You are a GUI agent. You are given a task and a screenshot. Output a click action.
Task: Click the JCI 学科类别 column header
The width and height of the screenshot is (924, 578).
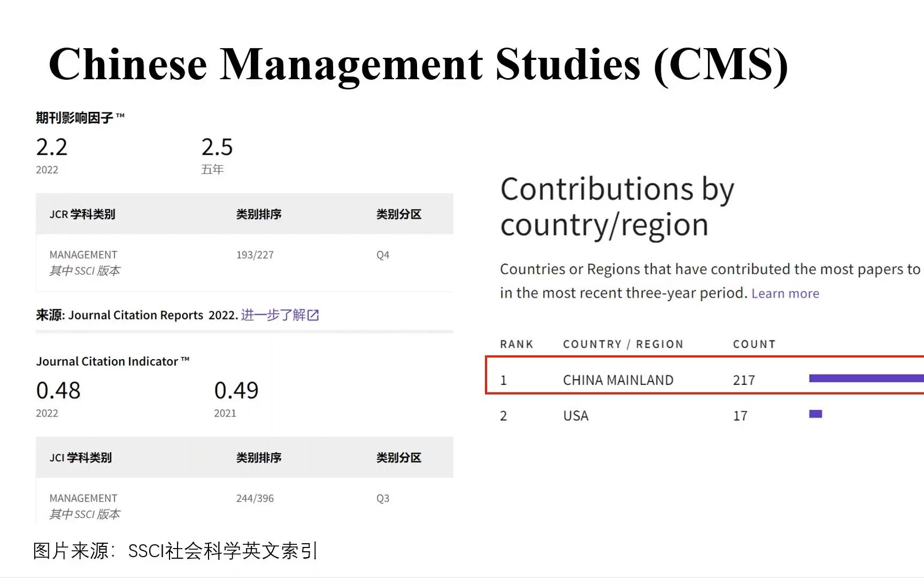(81, 458)
